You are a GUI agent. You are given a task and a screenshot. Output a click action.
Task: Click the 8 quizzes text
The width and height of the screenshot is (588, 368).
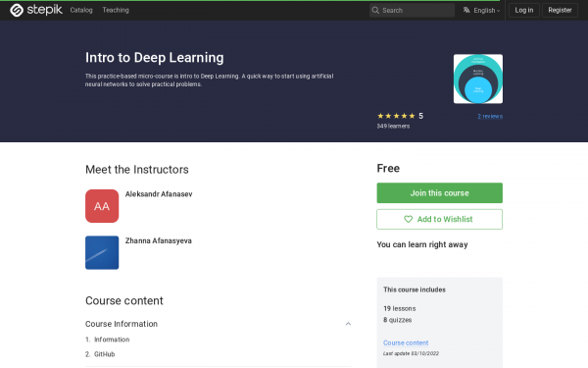(397, 320)
